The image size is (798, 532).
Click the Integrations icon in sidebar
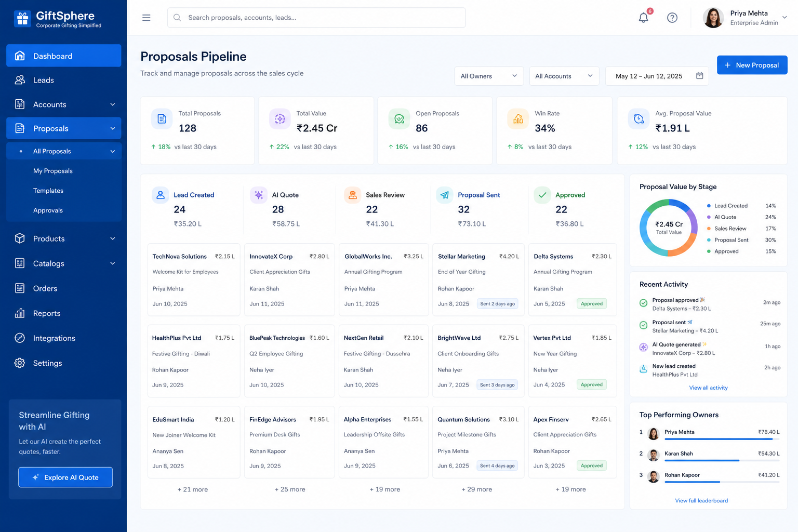pos(20,338)
